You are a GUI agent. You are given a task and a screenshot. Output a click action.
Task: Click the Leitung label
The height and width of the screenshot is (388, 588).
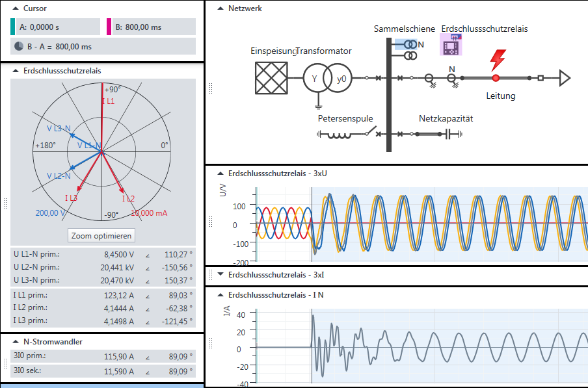pos(501,96)
